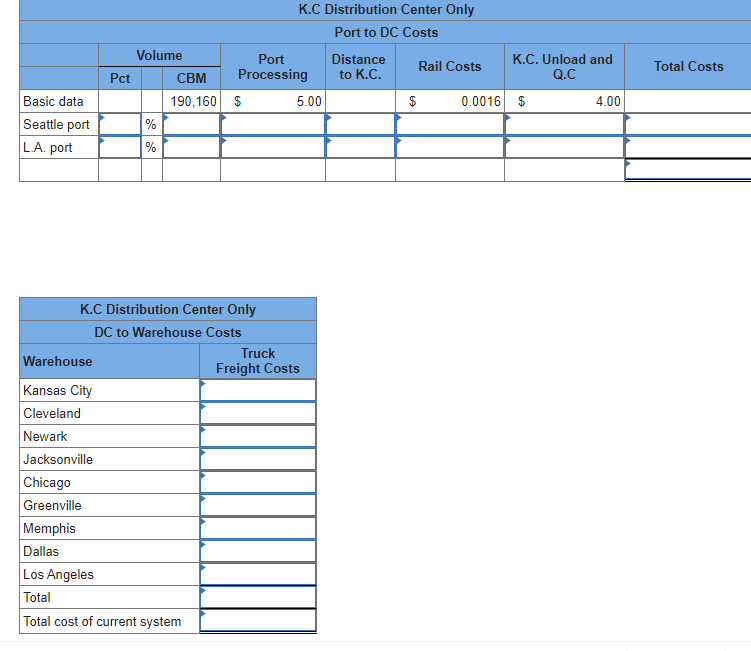Click the L.A. port Pct input field
Image resolution: width=751 pixels, height=651 pixels.
click(x=120, y=147)
